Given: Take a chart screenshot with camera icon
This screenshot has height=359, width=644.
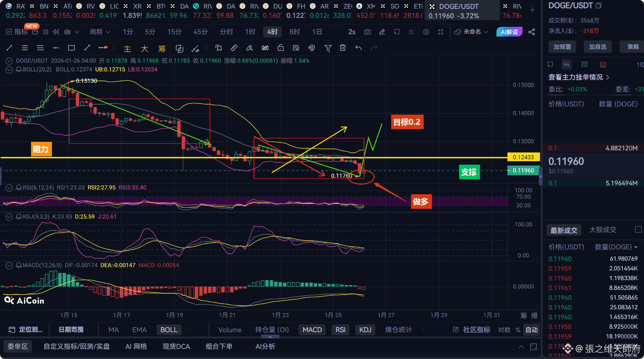Looking at the screenshot, I should click(367, 32).
